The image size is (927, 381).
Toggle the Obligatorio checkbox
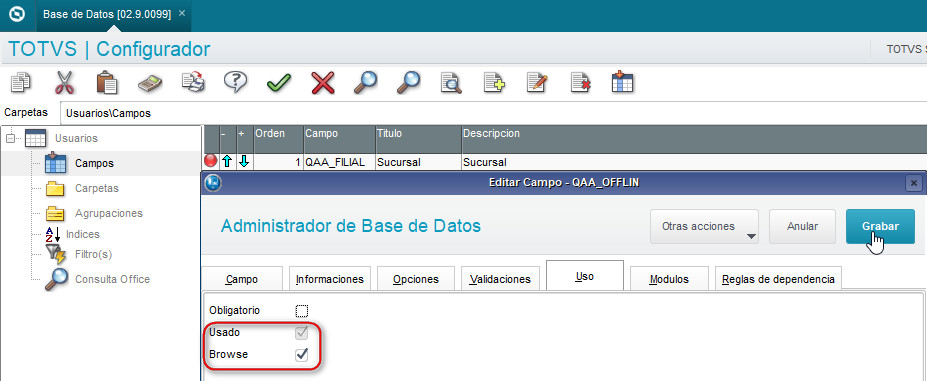tap(302, 311)
